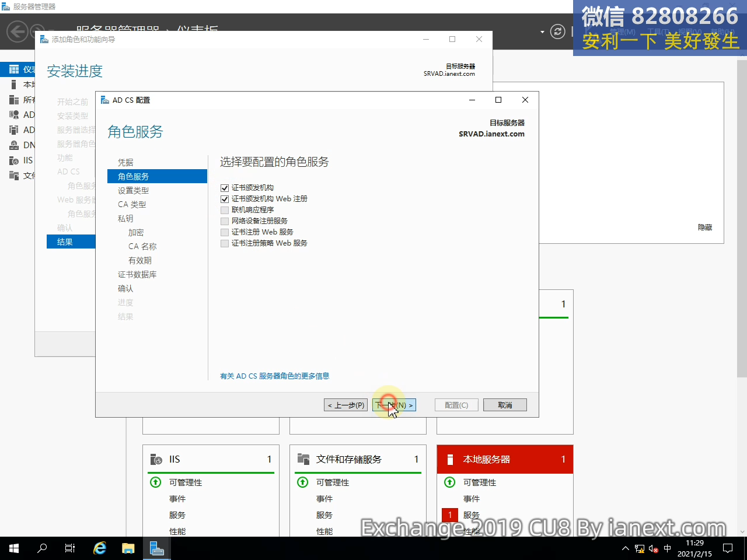747x560 pixels.
Task: Switch to Server Manager taskbar button
Action: point(156,548)
